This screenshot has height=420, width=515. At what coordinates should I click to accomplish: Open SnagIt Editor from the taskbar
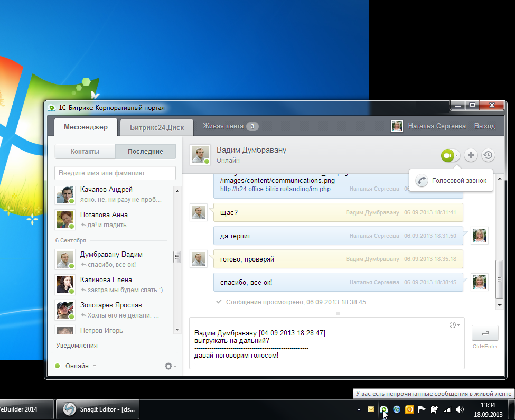tap(98, 409)
